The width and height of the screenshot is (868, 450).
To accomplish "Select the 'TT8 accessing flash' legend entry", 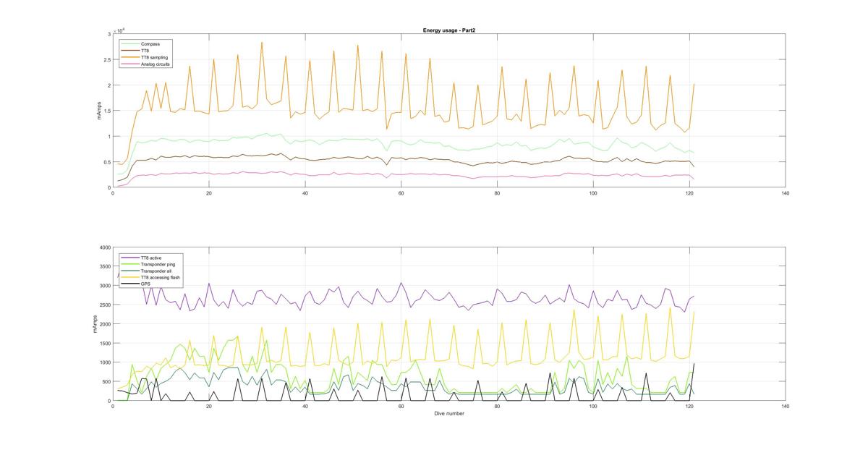I will 150,277.
